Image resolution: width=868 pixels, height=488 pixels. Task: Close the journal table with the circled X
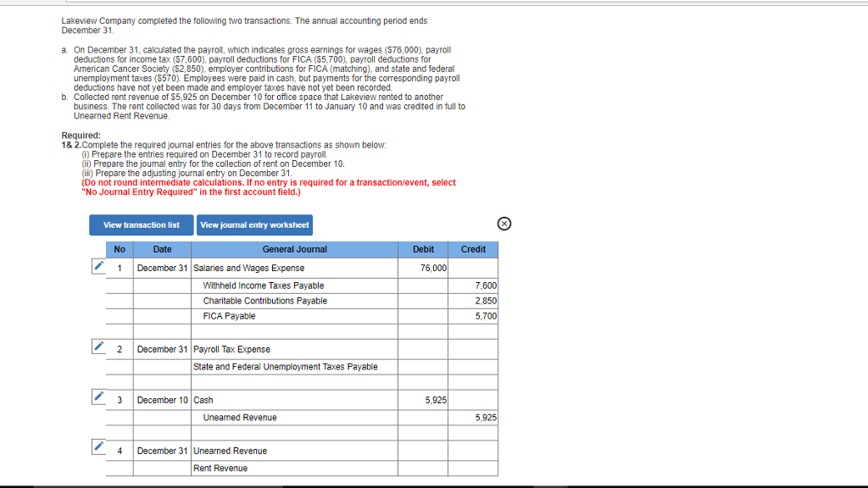coord(504,224)
